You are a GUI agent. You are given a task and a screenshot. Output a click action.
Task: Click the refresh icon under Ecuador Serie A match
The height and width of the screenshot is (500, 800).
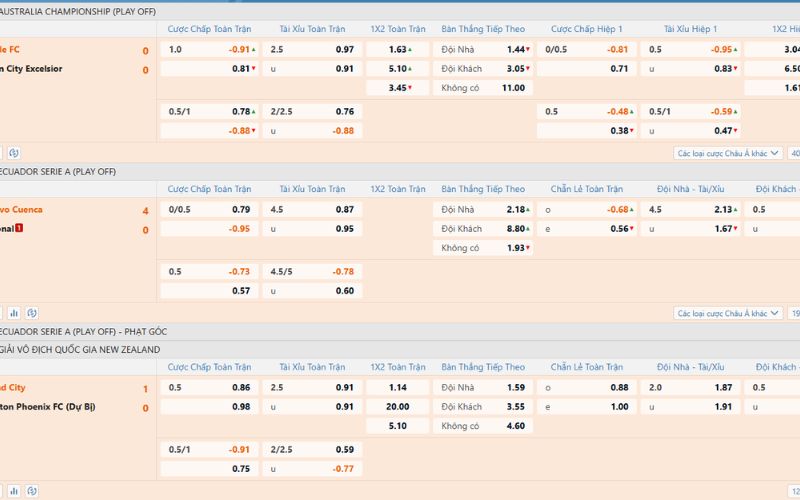pos(32,313)
